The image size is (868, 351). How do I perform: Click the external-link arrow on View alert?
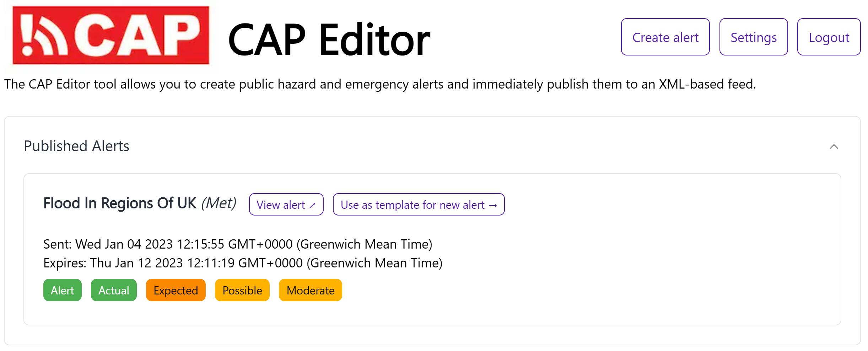[312, 204]
